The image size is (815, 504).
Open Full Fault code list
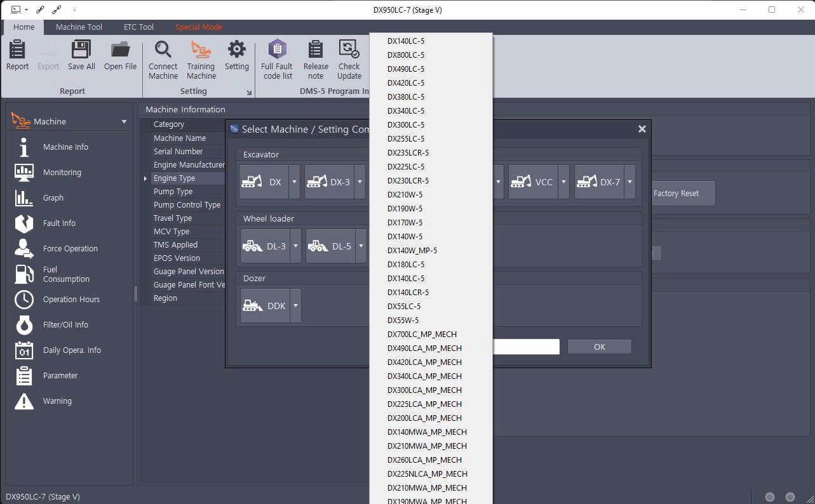coord(277,60)
